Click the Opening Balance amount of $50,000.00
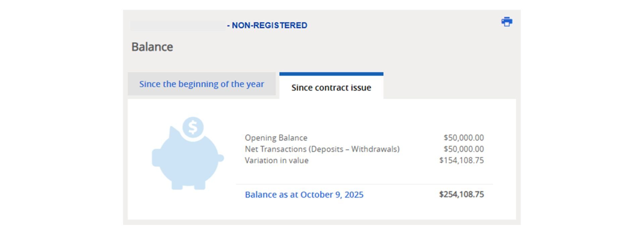Screen dimensions: 644x237 coord(464,138)
